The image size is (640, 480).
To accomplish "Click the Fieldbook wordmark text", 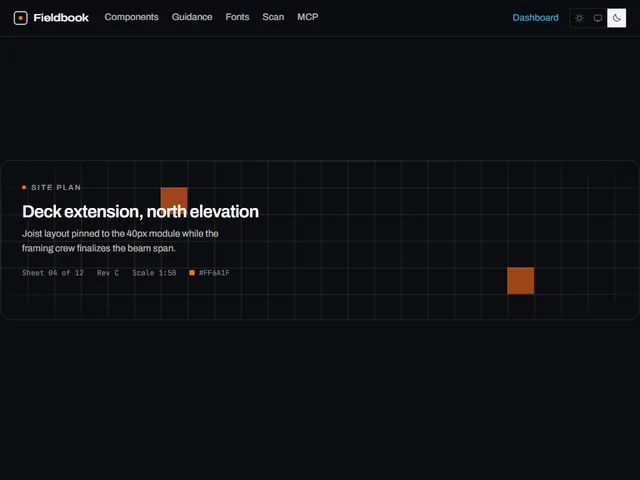I will point(61,18).
